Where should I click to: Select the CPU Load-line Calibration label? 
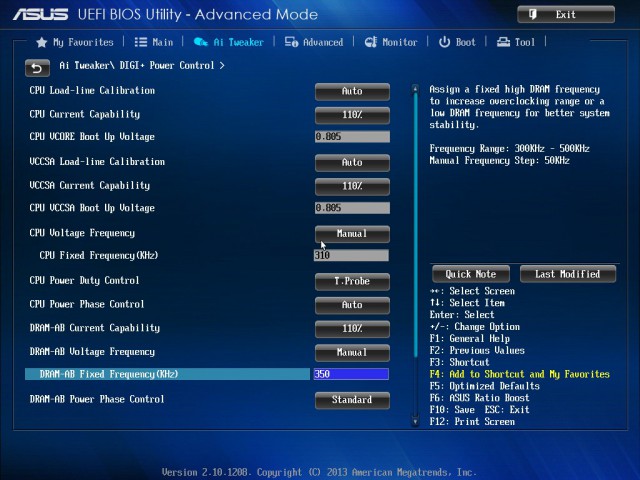(92, 91)
